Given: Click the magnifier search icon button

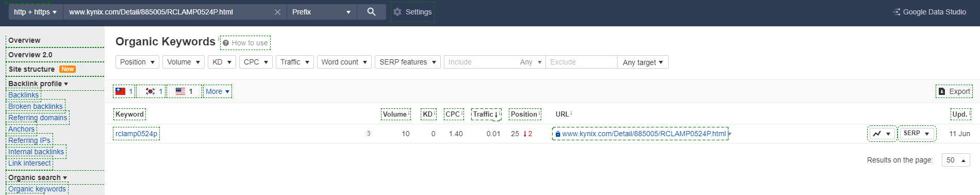Looking at the screenshot, I should pos(371,12).
